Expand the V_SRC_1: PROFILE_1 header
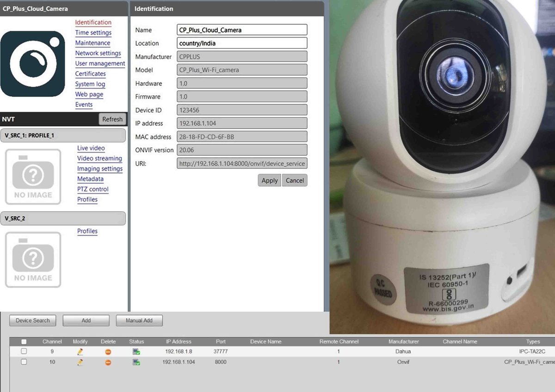Image resolution: width=555 pixels, height=392 pixels. coord(63,135)
